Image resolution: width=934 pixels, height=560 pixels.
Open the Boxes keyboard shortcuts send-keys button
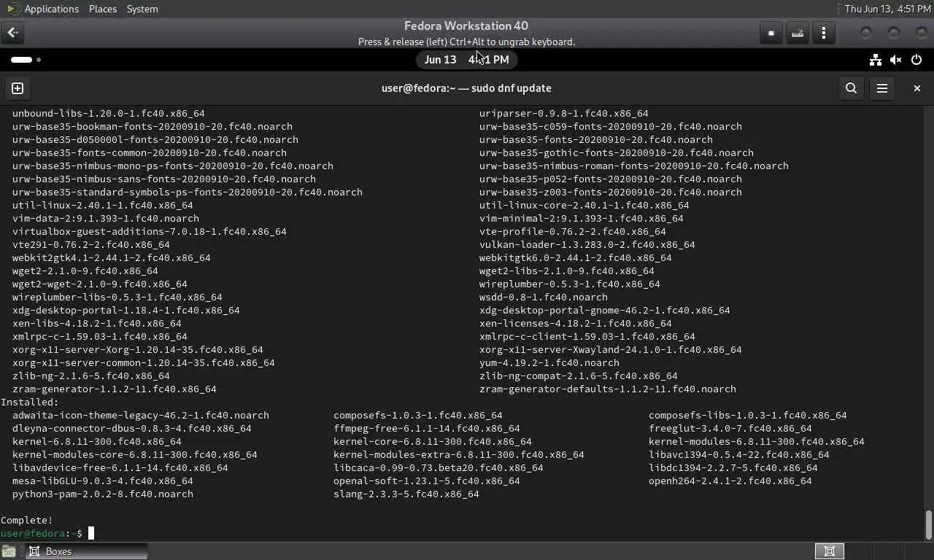point(798,33)
